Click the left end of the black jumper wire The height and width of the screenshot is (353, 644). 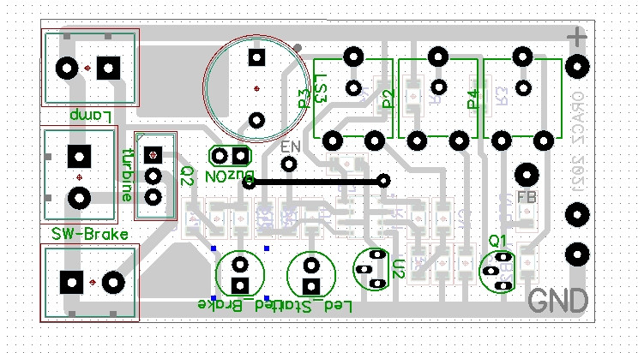pyautogui.click(x=249, y=182)
